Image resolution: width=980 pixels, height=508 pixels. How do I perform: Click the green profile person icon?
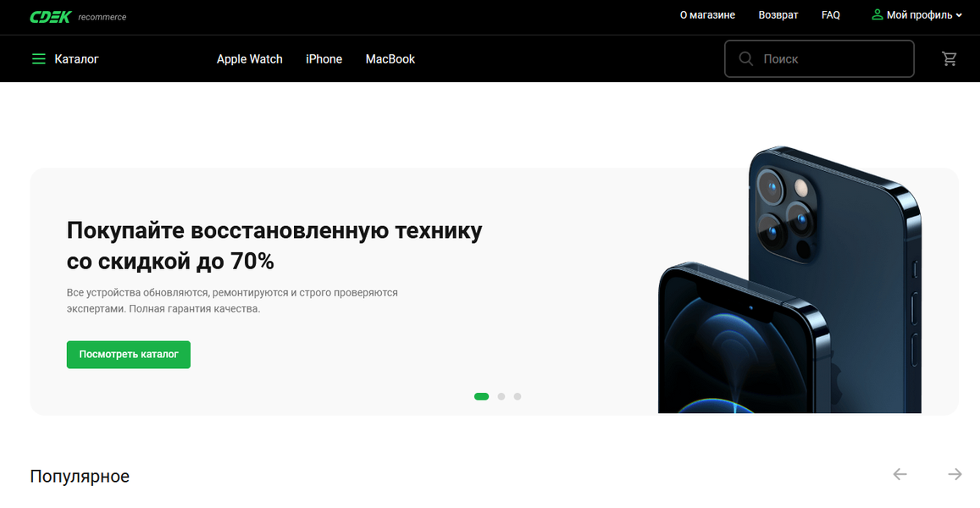[878, 14]
